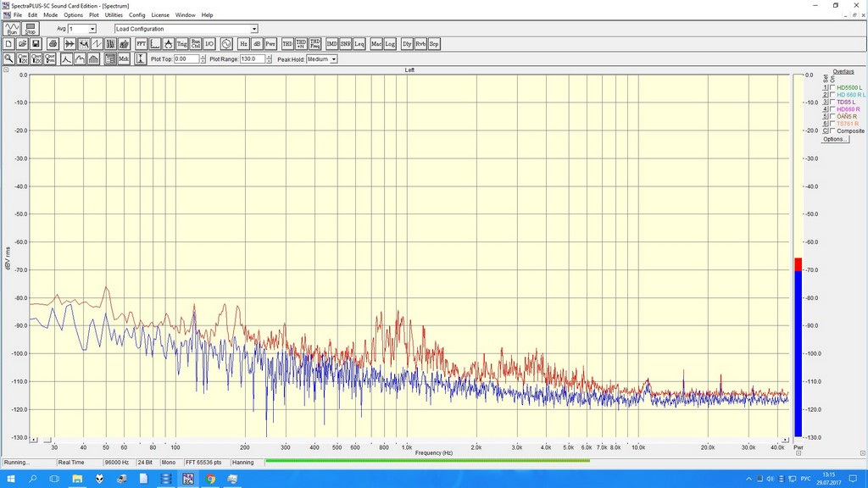Click overlay Set button 3
Screen dimensions: 868x488
click(825, 103)
